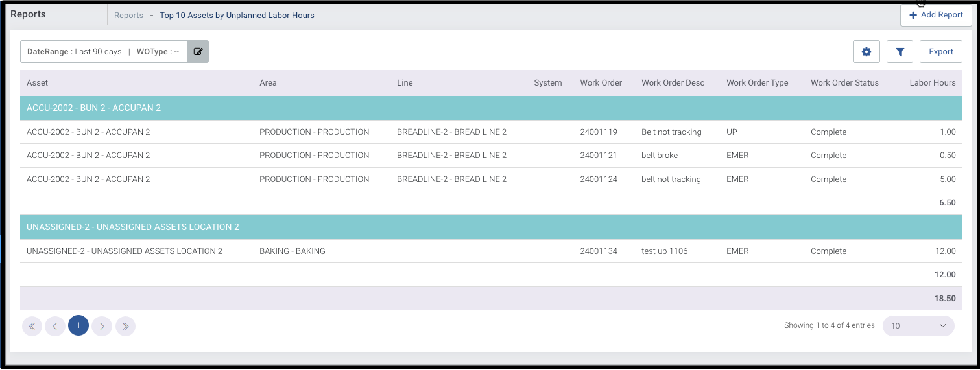
Task: Open the entries-per-page dropdown showing 10
Action: coord(918,326)
